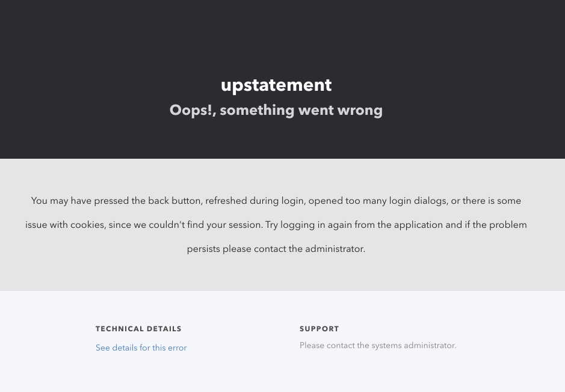Select the 'See details for this error' hyperlink
This screenshot has width=565, height=392.
[141, 348]
